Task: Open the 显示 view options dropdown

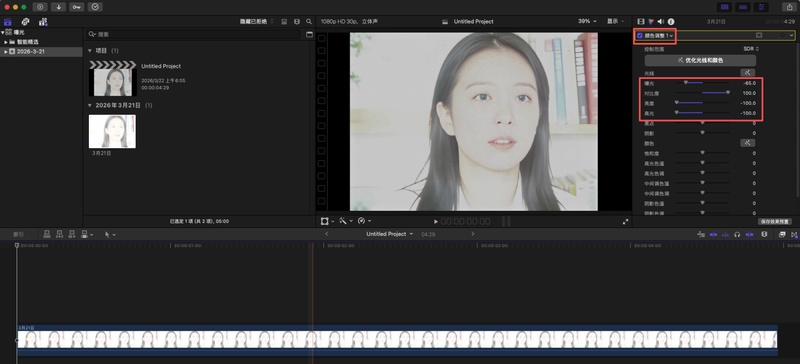Action: pyautogui.click(x=615, y=21)
